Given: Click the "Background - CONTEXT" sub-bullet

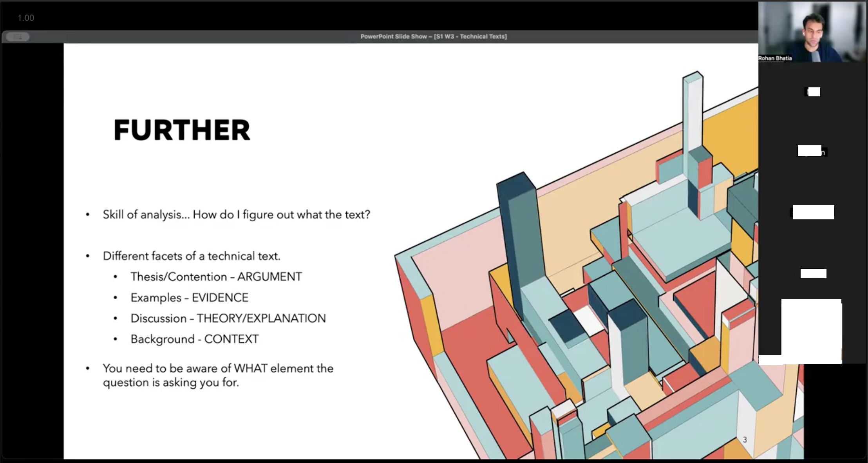Looking at the screenshot, I should [195, 339].
